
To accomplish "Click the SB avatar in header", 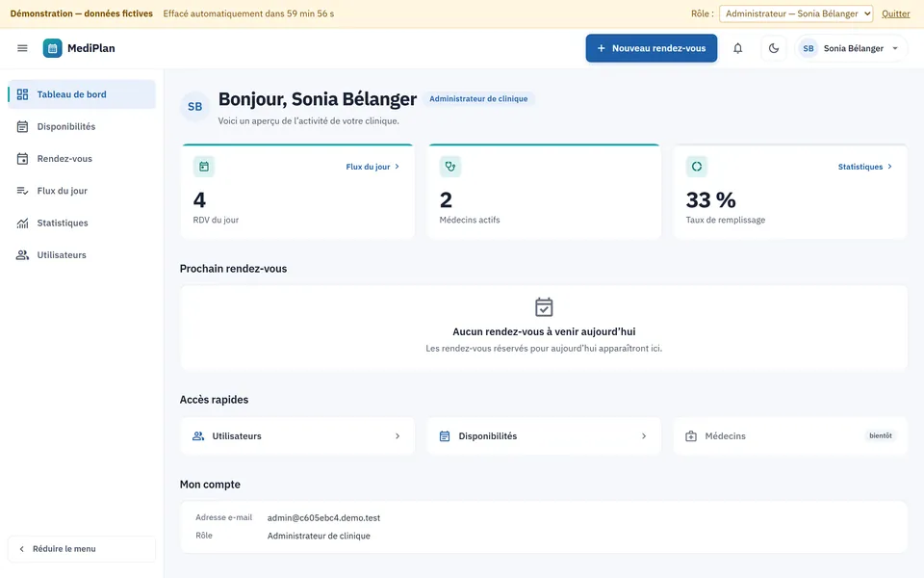I will coord(808,48).
